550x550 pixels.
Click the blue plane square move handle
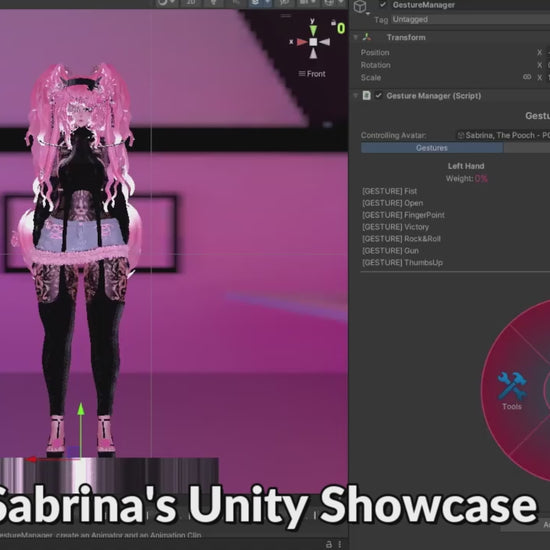(x=73, y=452)
